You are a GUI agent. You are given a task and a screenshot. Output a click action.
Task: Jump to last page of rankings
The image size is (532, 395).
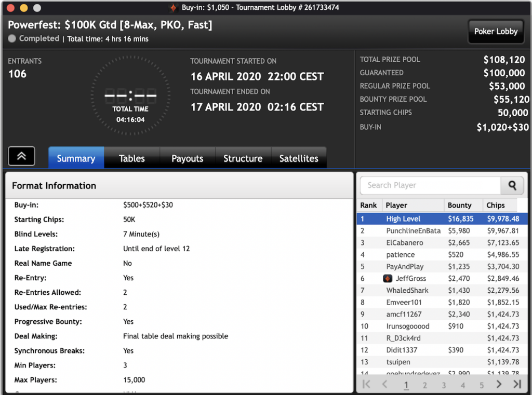coord(517,385)
